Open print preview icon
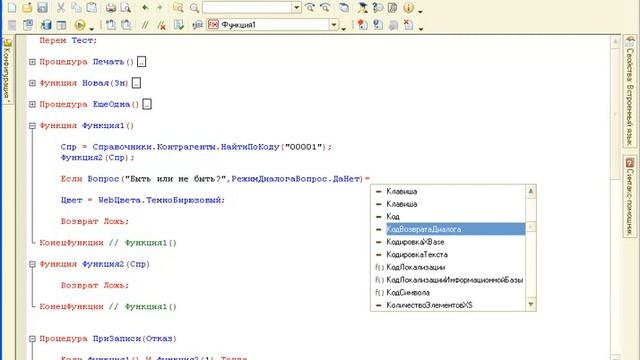The height and width of the screenshot is (360, 640). pos(126,7)
